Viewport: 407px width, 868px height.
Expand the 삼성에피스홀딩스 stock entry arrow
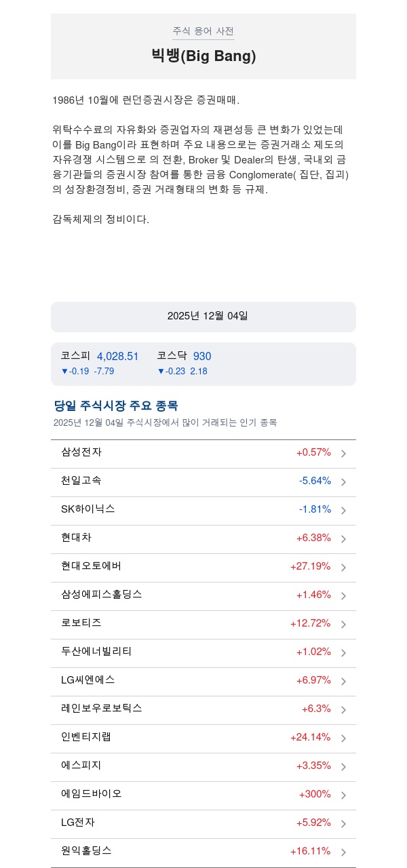click(x=343, y=596)
